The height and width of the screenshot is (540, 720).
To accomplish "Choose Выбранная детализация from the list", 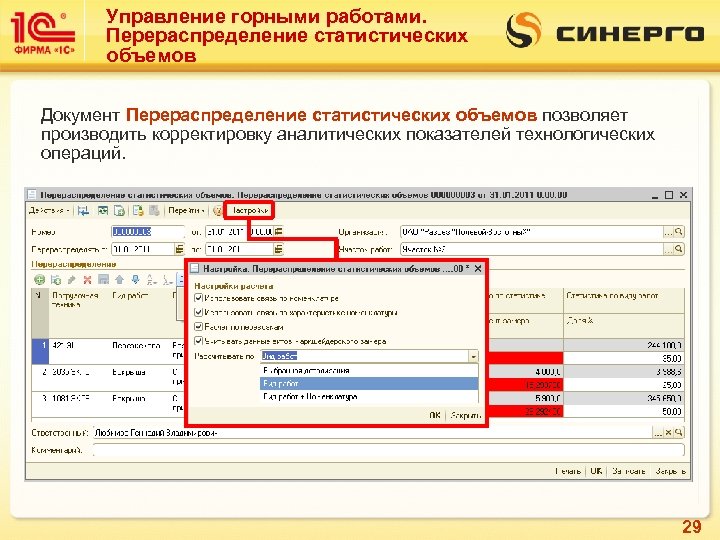I will click(x=369, y=371).
